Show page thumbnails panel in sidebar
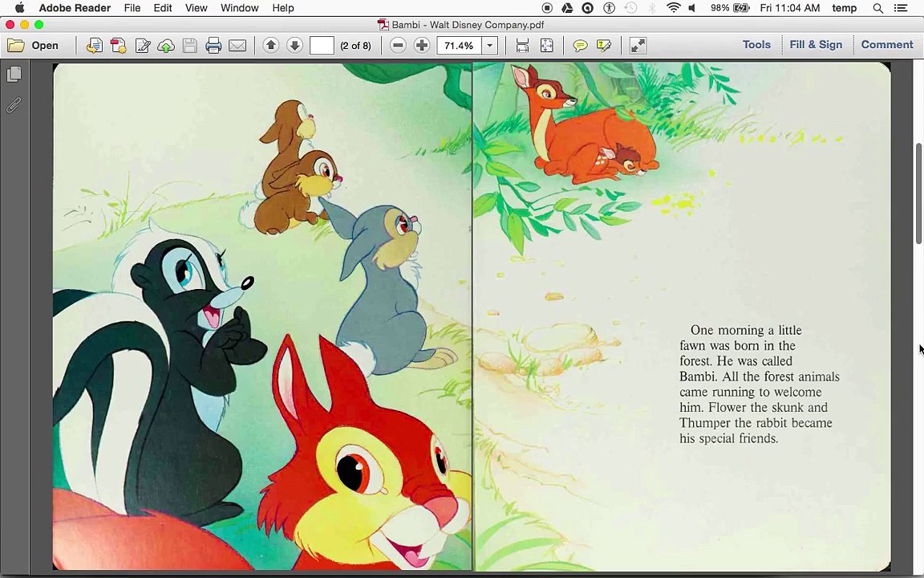The image size is (924, 578). (x=14, y=75)
